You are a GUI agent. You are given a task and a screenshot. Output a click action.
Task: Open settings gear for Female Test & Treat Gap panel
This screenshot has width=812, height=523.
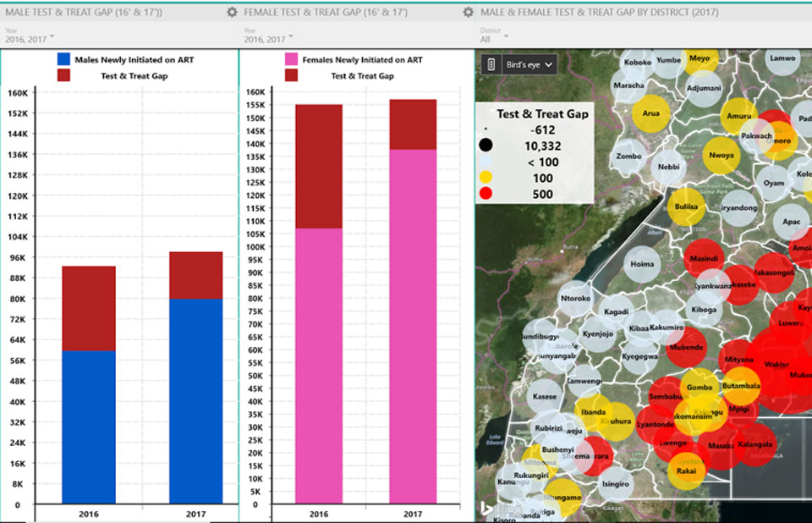[468, 12]
